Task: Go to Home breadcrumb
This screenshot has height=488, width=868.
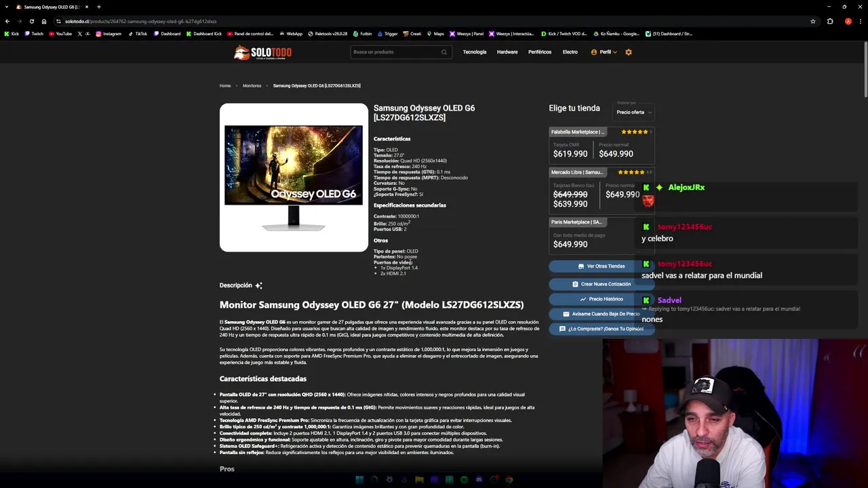Action: coord(225,86)
